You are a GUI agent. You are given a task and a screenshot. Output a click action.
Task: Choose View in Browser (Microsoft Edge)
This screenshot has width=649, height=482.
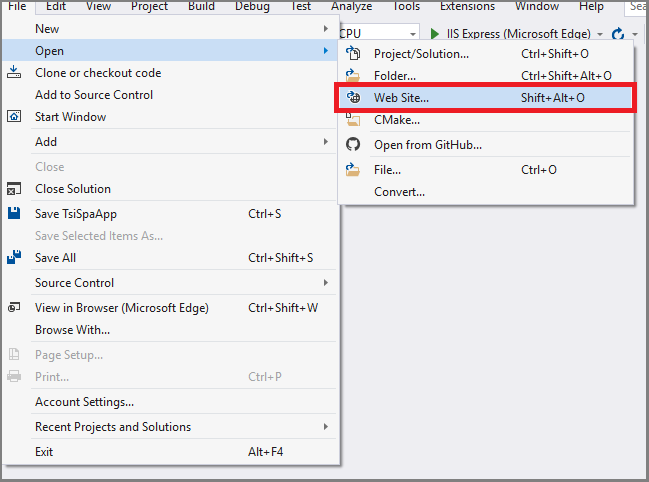click(171, 307)
